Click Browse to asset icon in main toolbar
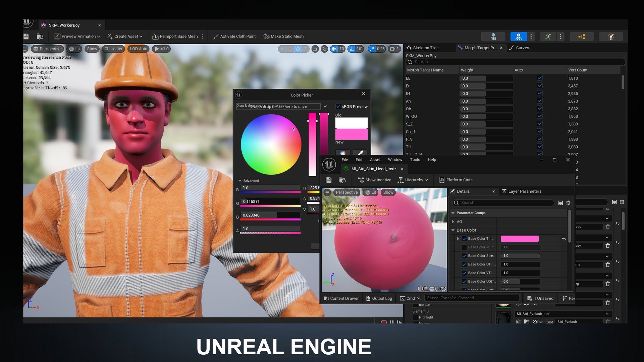 click(40, 37)
